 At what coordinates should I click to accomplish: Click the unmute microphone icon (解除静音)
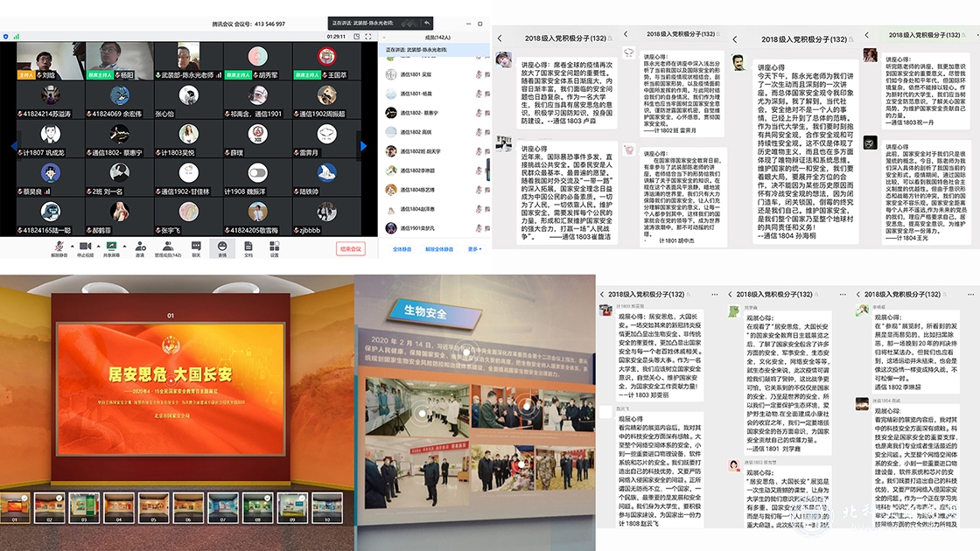pyautogui.click(x=59, y=245)
